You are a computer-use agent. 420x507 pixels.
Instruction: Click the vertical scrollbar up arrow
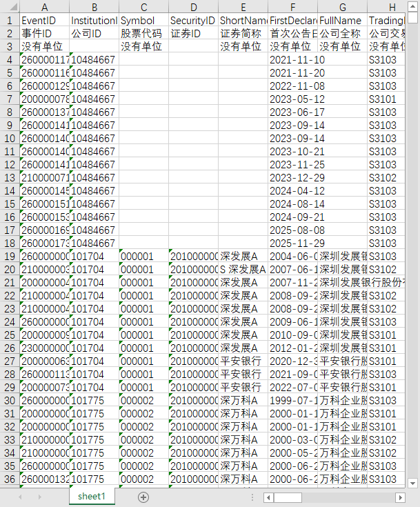412,6
